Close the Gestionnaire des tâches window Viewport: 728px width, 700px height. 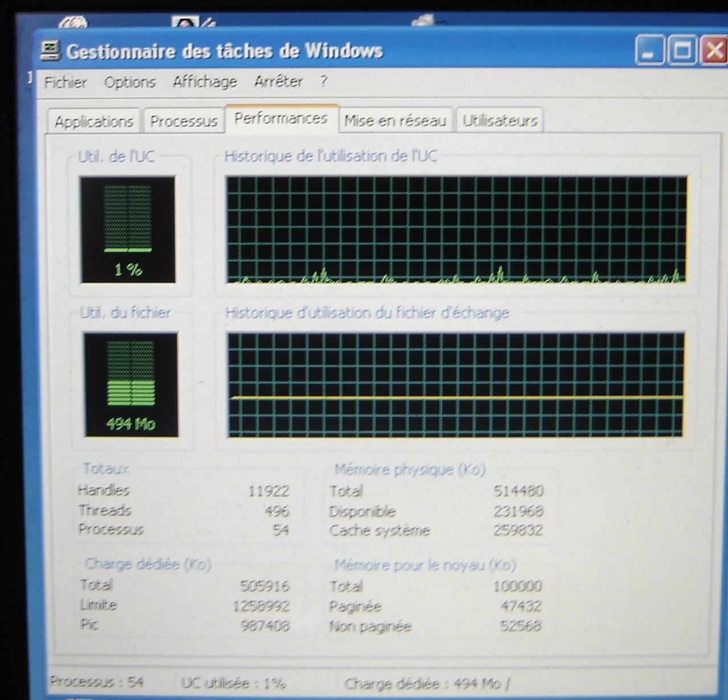tap(713, 50)
